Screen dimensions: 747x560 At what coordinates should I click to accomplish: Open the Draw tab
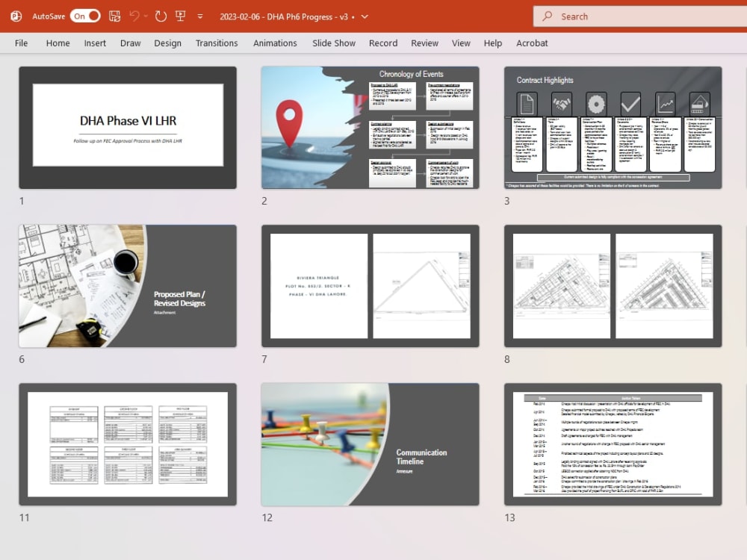(x=130, y=43)
